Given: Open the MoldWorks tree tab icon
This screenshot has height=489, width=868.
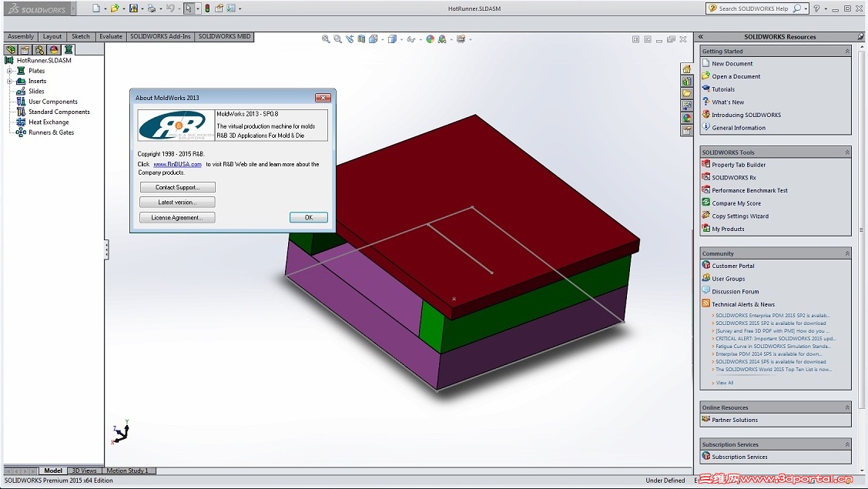Looking at the screenshot, I should click(x=68, y=50).
